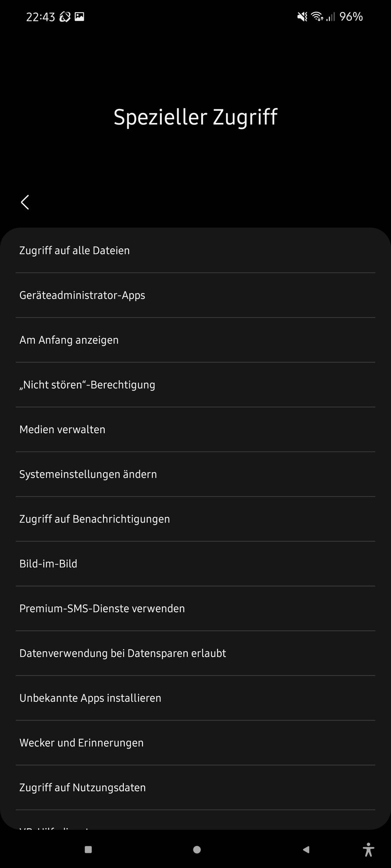Select Am Anfang anzeigen
The height and width of the screenshot is (868, 391).
[195, 340]
